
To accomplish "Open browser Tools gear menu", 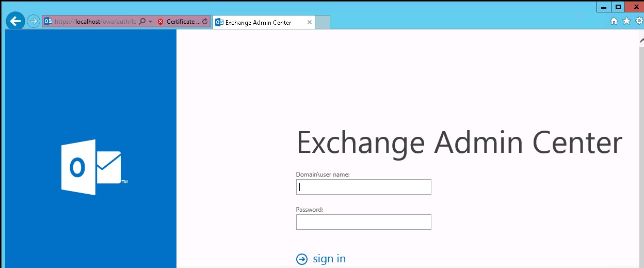I will 639,21.
